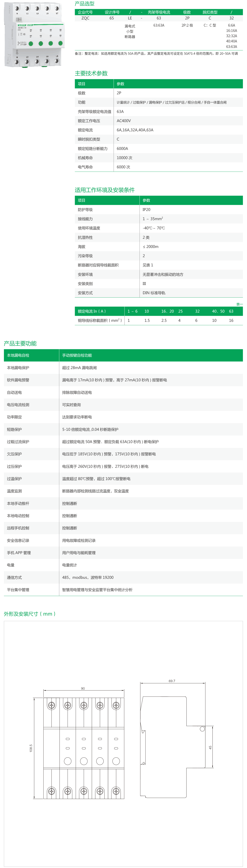Select the DIN 标准导轨 installation value
The width and height of the screenshot is (247, 868).
point(154,293)
